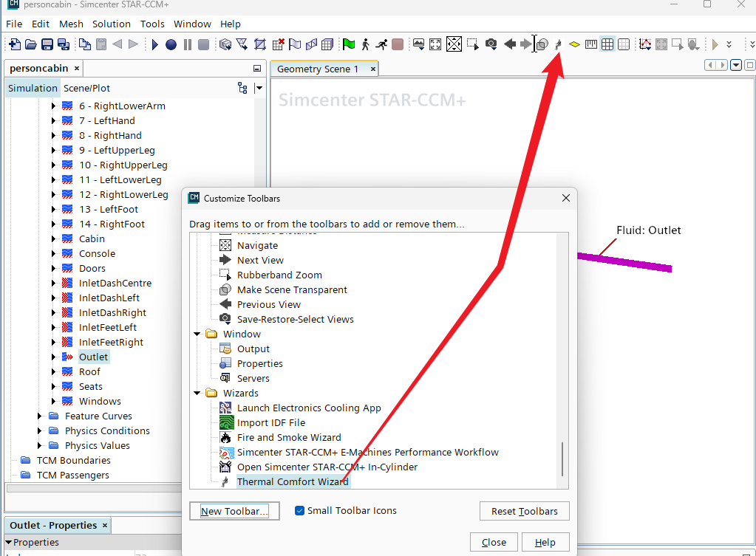Click the reset view four-arrows icon

pos(435,44)
